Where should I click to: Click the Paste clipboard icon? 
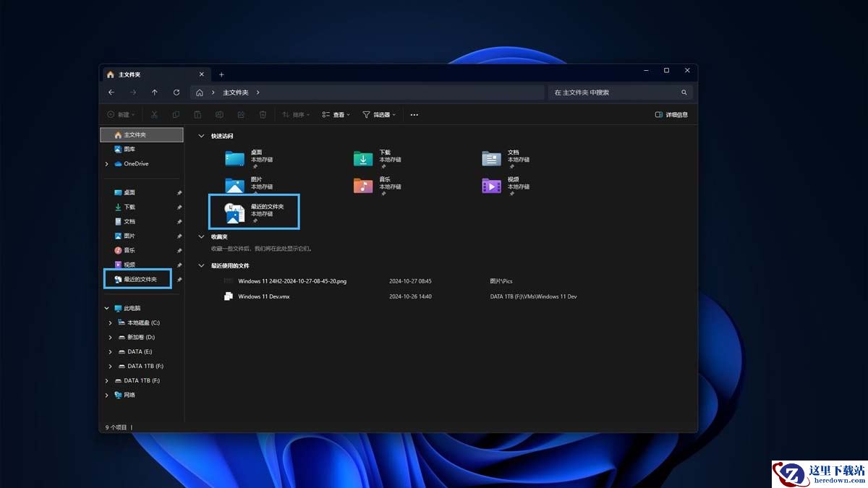[x=197, y=114]
